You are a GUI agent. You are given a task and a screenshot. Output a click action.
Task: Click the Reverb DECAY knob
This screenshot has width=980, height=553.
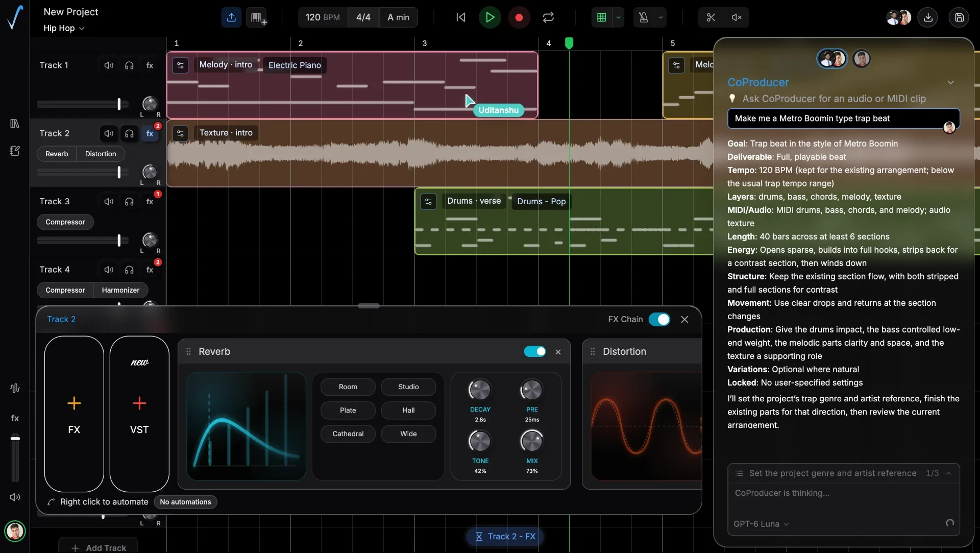click(x=480, y=390)
